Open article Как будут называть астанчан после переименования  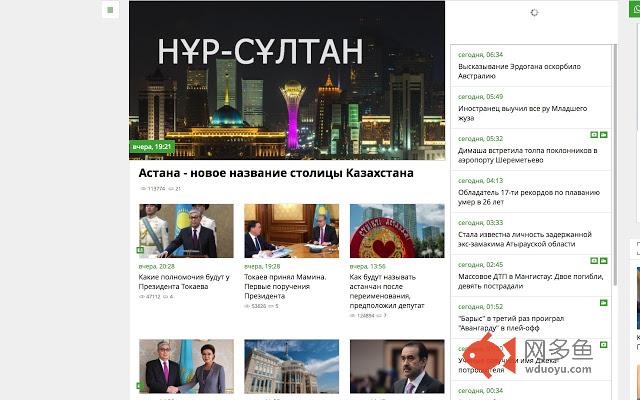click(x=387, y=291)
